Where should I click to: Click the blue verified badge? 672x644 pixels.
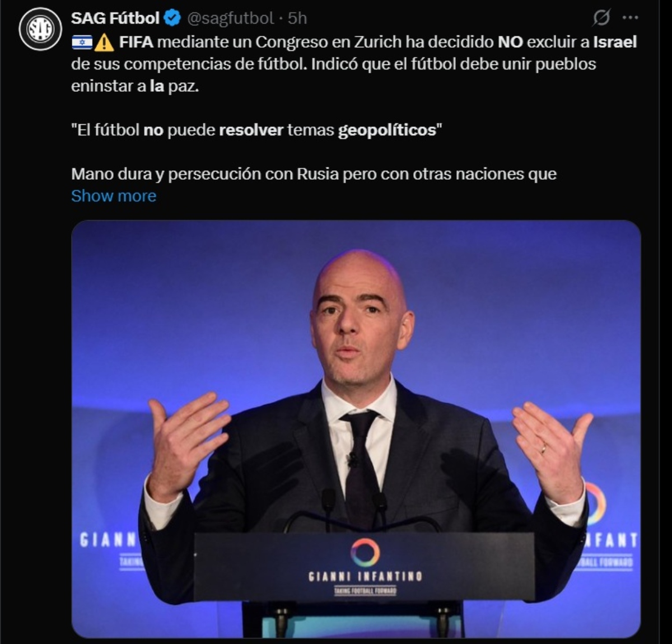click(172, 18)
